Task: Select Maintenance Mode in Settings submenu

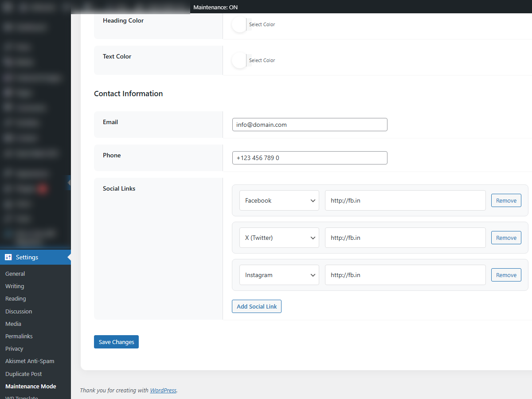Action: (31, 386)
